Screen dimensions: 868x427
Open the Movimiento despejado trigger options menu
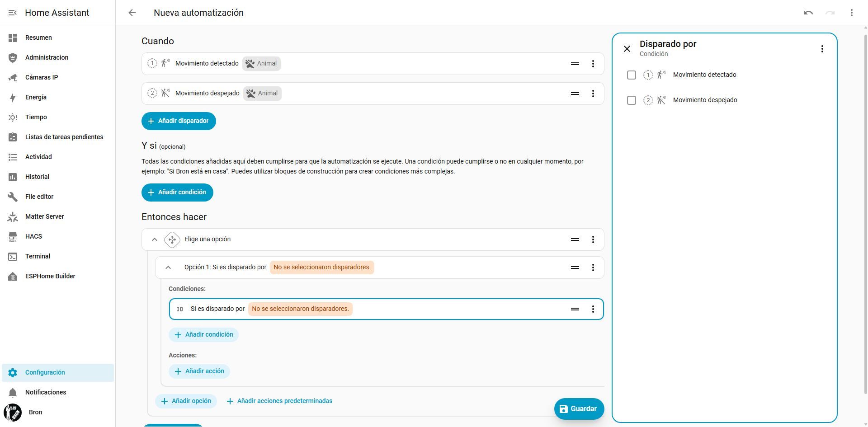coord(593,94)
